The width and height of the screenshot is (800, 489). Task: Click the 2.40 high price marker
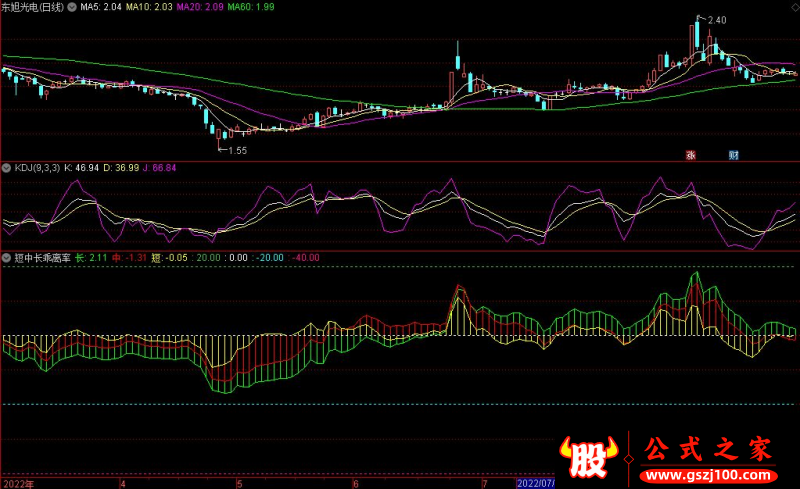(x=716, y=20)
